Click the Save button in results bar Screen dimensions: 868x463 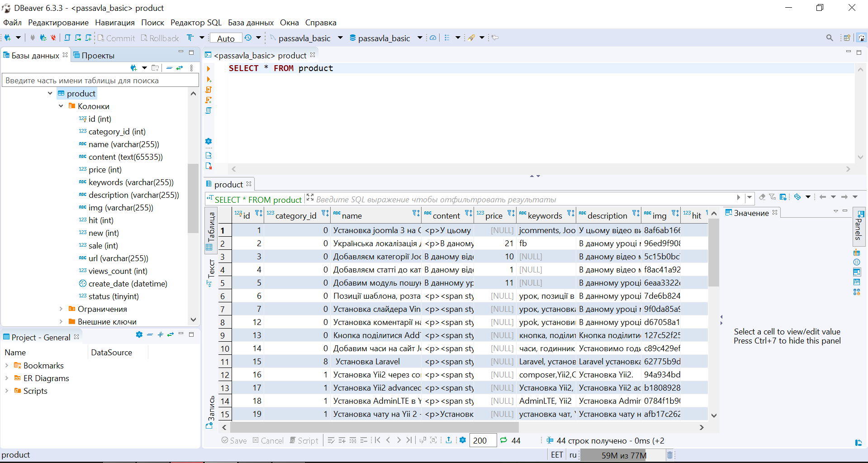click(234, 440)
